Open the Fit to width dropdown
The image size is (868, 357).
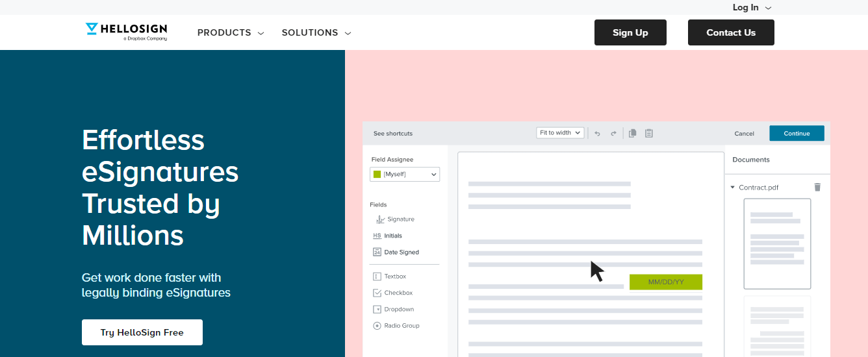[x=560, y=132]
